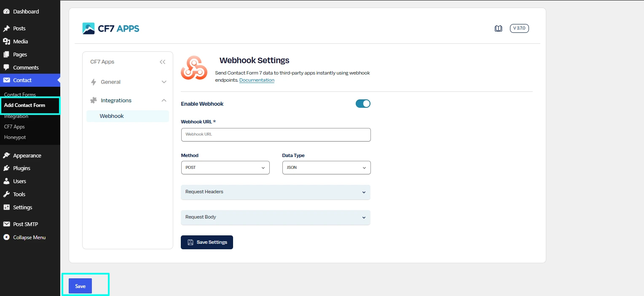The image size is (644, 296).
Task: Click the blue Save button
Action: [80, 286]
